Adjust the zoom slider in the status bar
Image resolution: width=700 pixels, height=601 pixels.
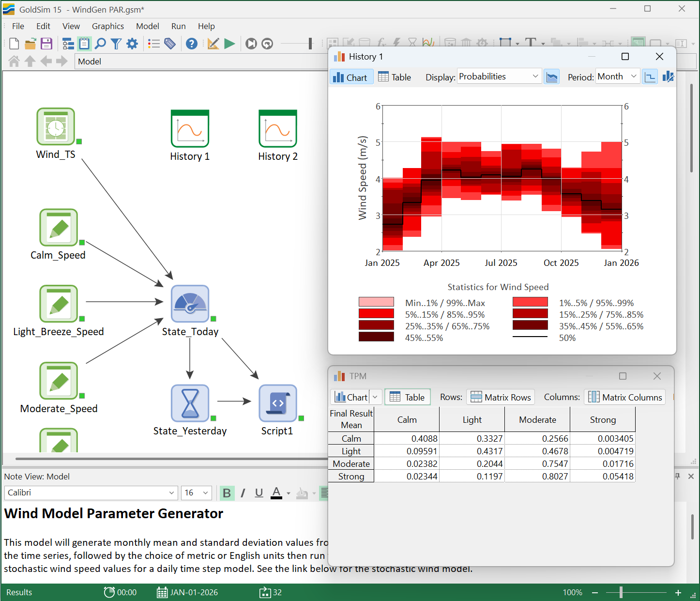click(x=620, y=592)
